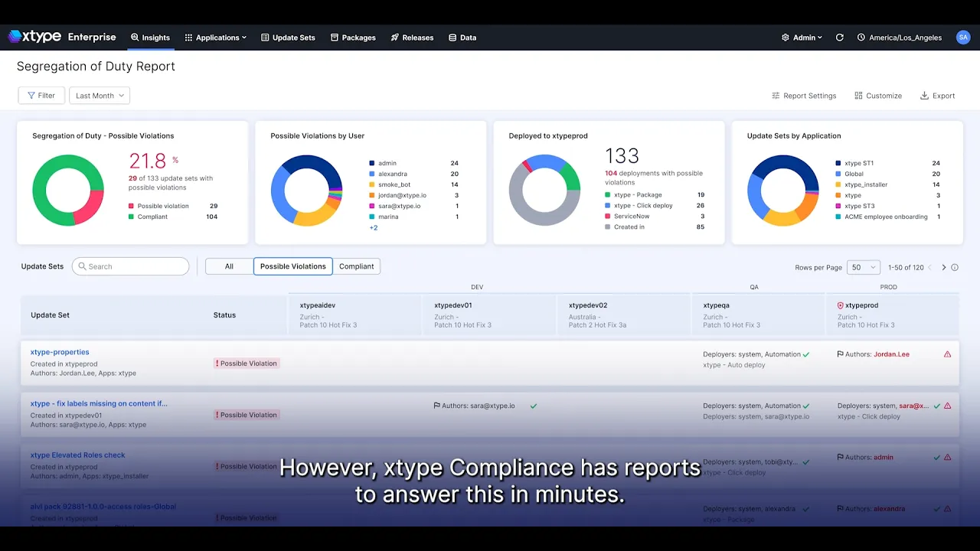Viewport: 980px width, 551px height.
Task: Click the xtypeaidev column header
Action: point(355,315)
